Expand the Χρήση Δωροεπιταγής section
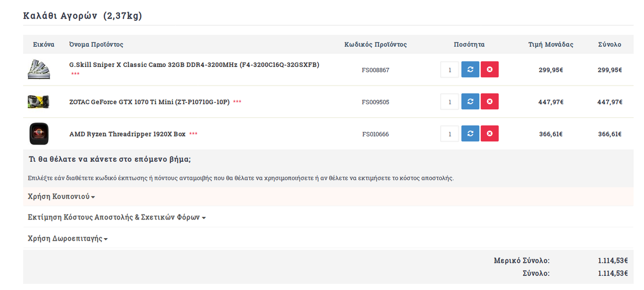 point(68,239)
